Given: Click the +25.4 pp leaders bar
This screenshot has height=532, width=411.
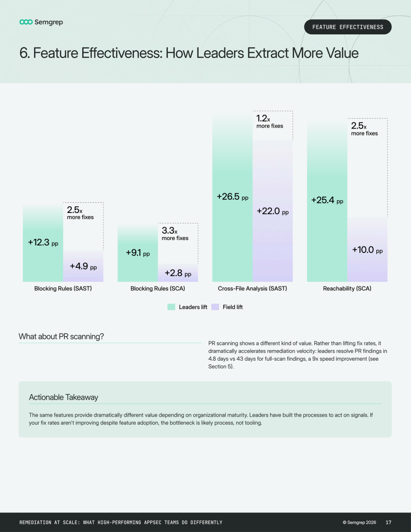Looking at the screenshot, I should pyautogui.click(x=327, y=201).
